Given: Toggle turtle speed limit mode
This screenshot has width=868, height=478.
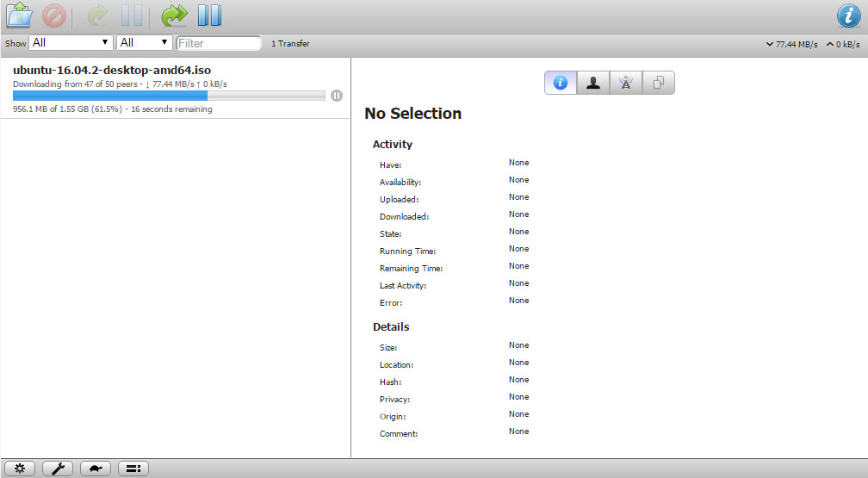Looking at the screenshot, I should pyautogui.click(x=96, y=469).
